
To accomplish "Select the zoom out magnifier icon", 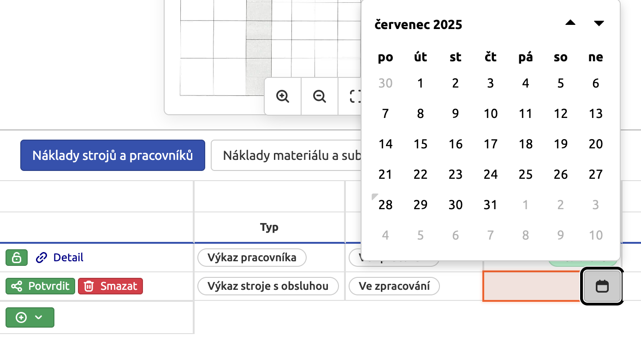I will click(319, 96).
